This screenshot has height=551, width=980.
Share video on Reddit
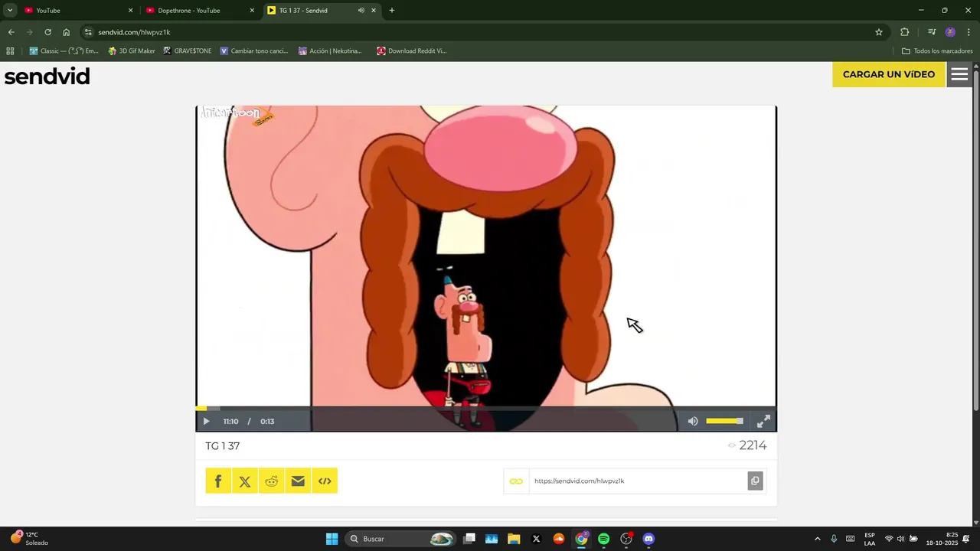272,481
